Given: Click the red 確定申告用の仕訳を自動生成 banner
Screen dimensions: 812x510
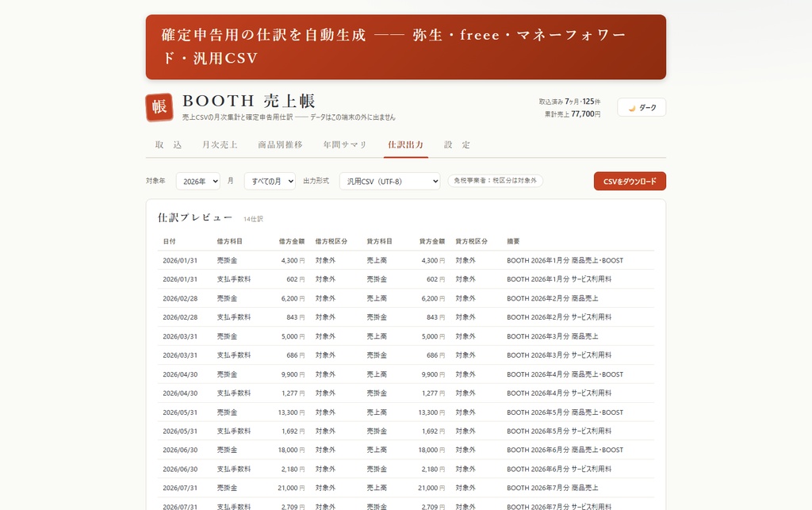Looking at the screenshot, I should 405,47.
